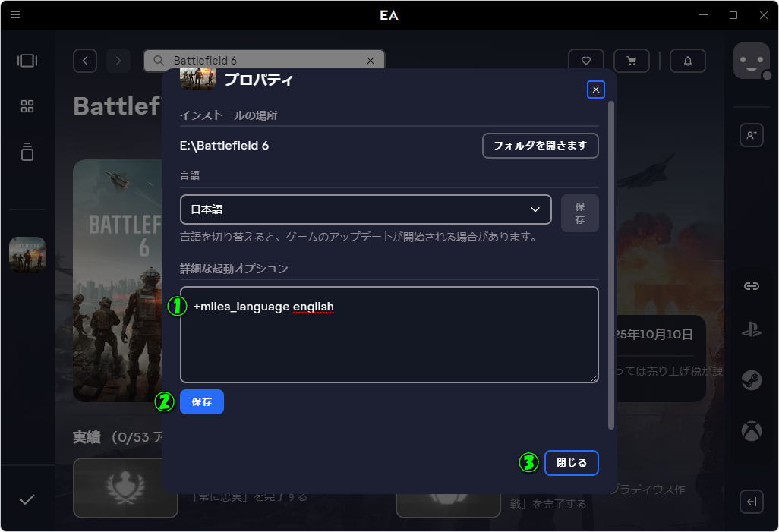This screenshot has width=779, height=532.
Task: Select the Xbox account link icon
Action: pos(751,431)
